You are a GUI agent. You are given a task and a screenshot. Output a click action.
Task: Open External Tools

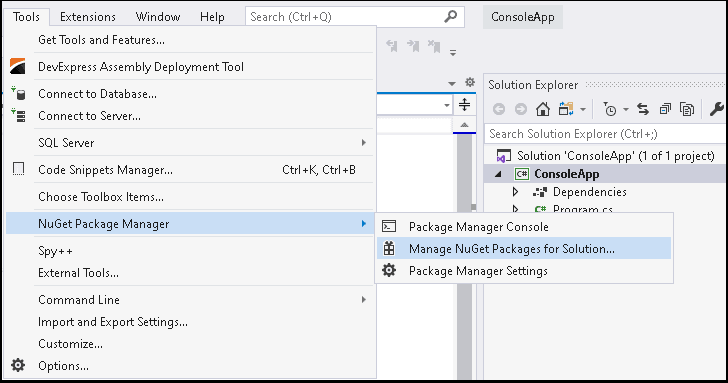pos(190,273)
